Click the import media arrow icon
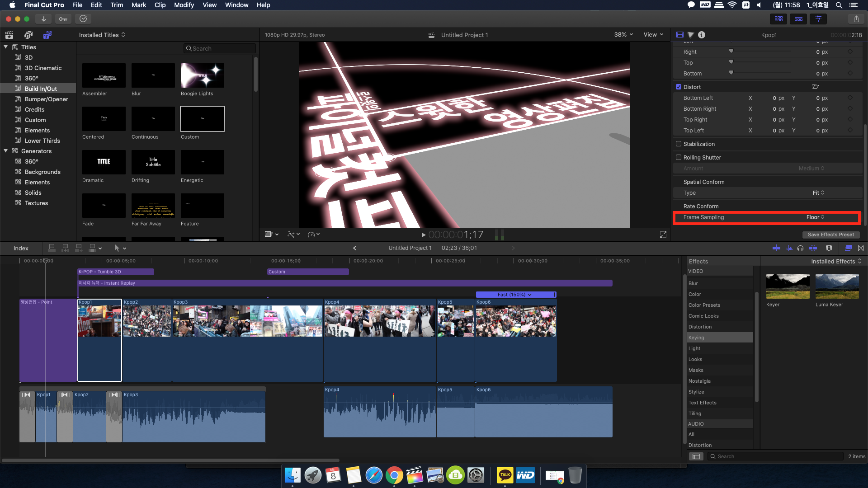This screenshot has width=868, height=488. (x=43, y=19)
